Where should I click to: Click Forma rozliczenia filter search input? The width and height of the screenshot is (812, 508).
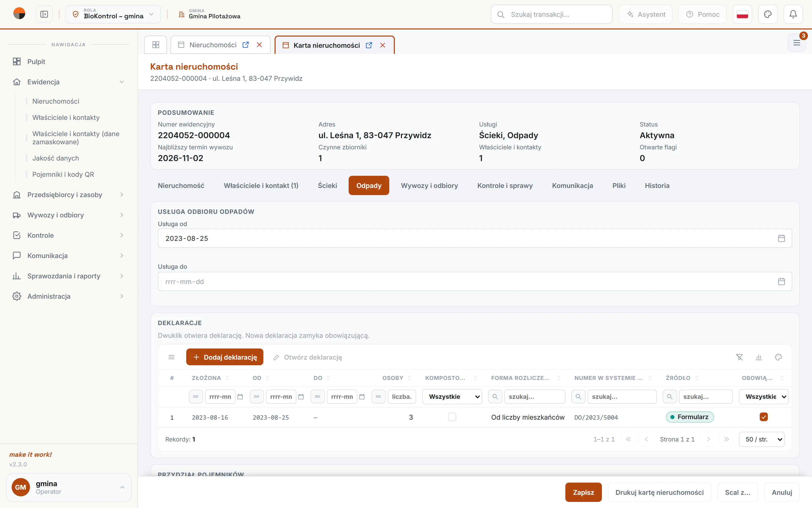(x=534, y=397)
